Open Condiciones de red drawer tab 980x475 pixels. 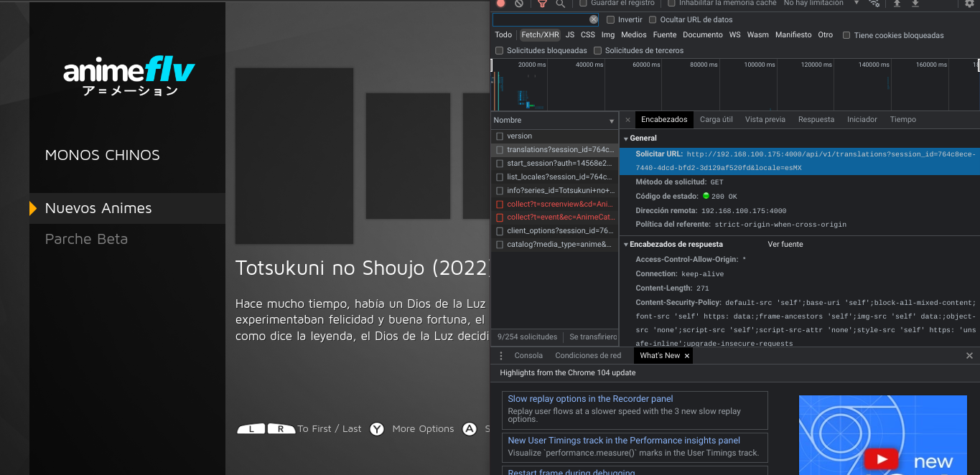588,356
